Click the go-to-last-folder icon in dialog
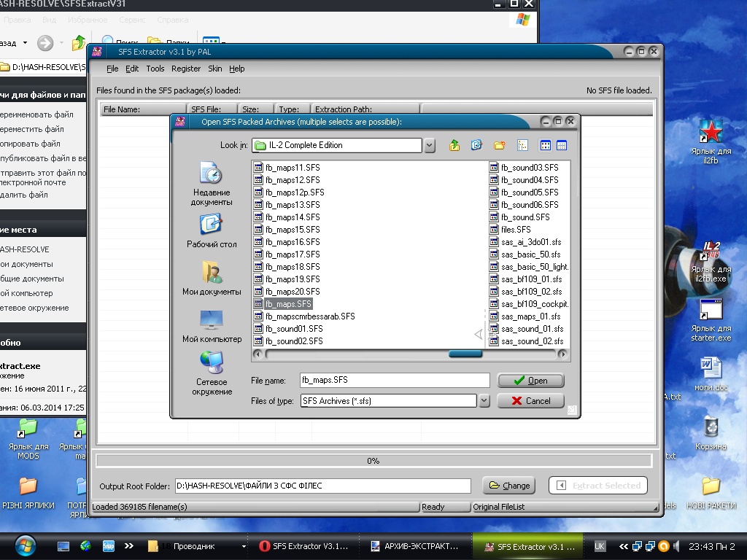Image resolution: width=747 pixels, height=560 pixels. (x=476, y=145)
